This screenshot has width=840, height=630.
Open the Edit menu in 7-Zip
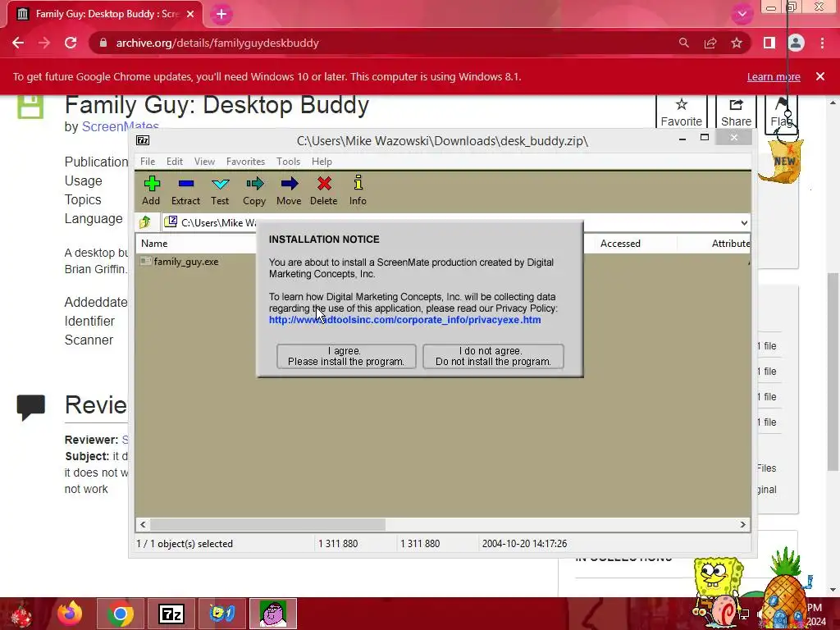[x=175, y=162]
